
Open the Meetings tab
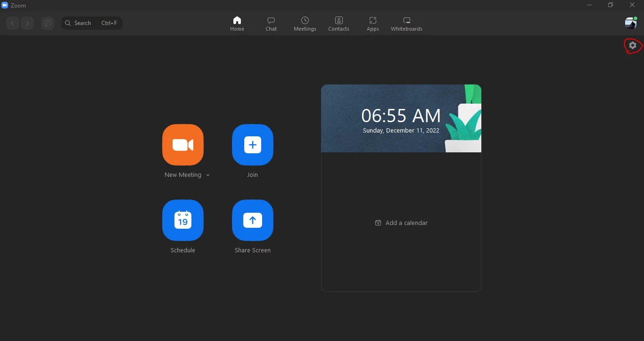[305, 24]
